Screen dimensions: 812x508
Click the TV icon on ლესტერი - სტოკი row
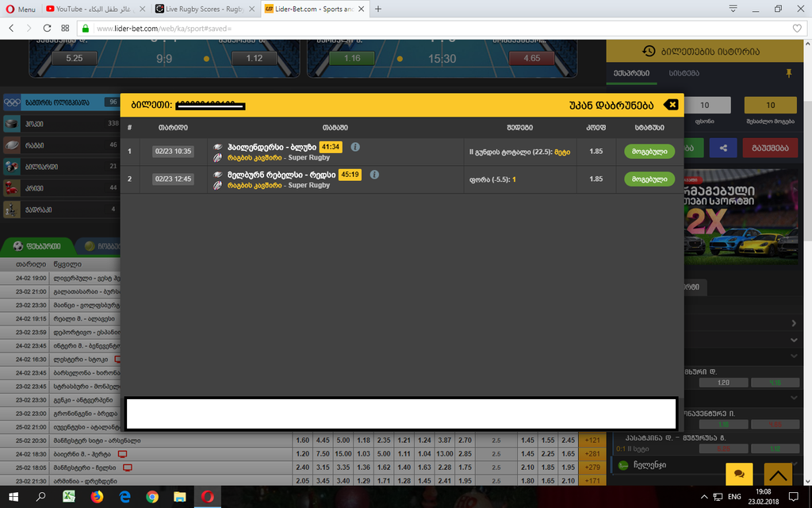click(117, 360)
